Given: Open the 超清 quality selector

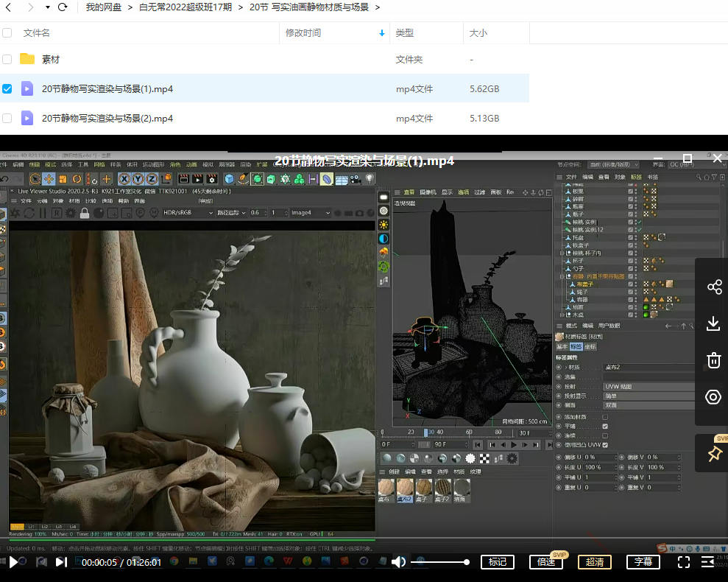Looking at the screenshot, I should tap(594, 562).
